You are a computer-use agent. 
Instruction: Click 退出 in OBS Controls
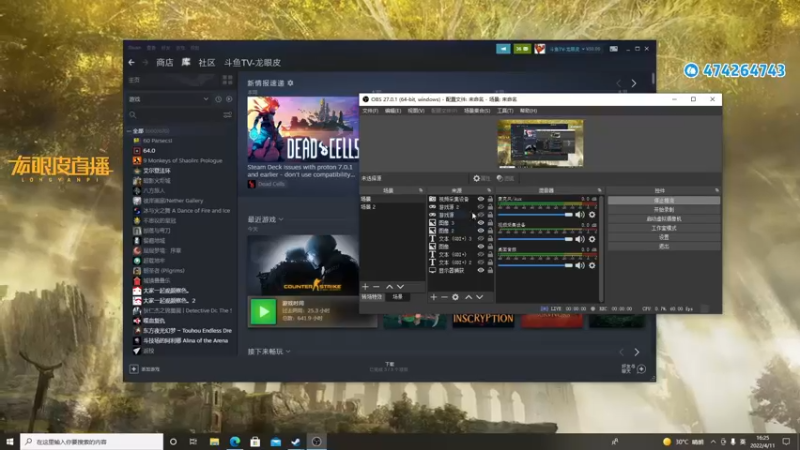click(x=664, y=246)
